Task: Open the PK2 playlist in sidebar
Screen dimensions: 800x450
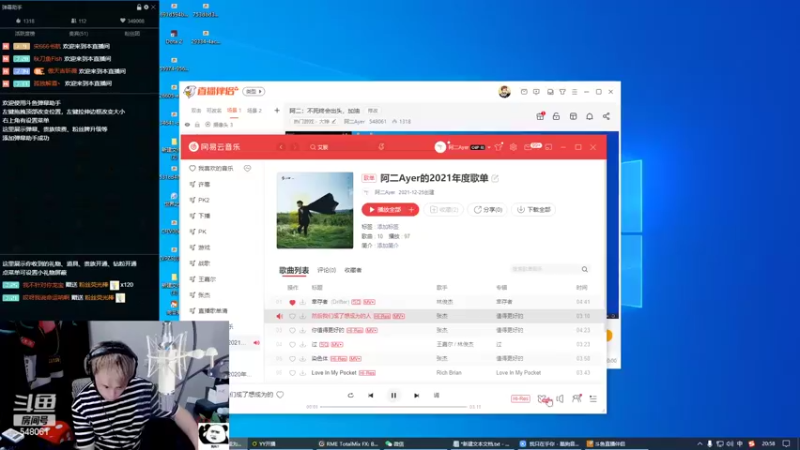Action: (x=204, y=200)
